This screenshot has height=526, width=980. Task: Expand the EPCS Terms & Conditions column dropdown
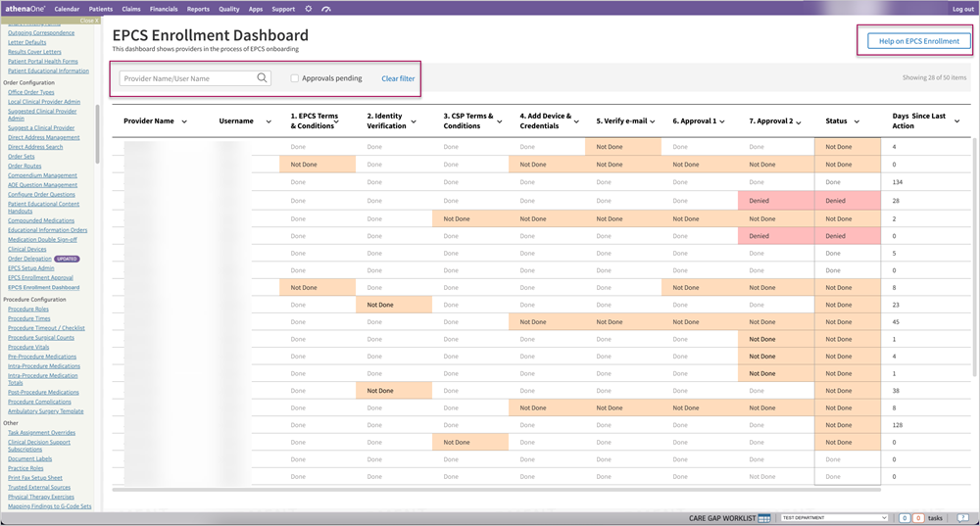click(x=336, y=121)
